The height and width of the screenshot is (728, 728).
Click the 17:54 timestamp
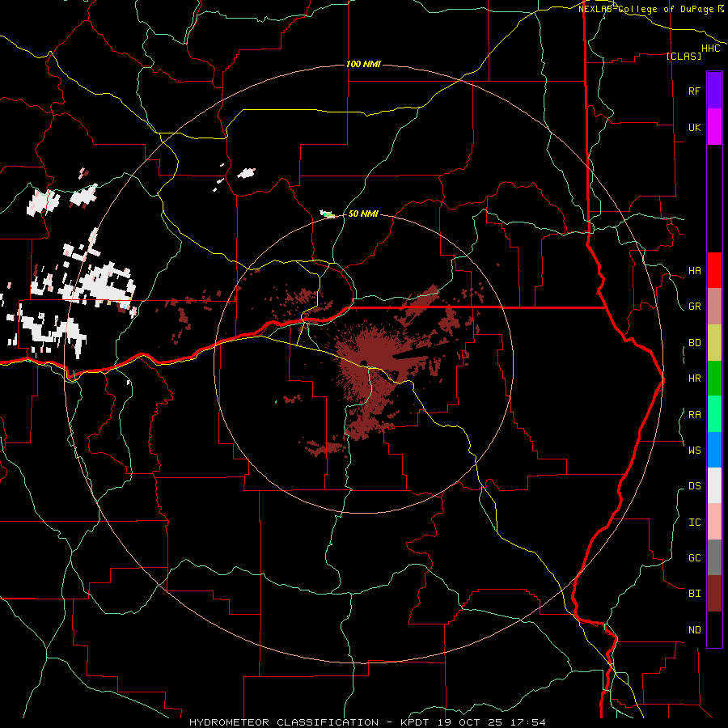pyautogui.click(x=530, y=722)
